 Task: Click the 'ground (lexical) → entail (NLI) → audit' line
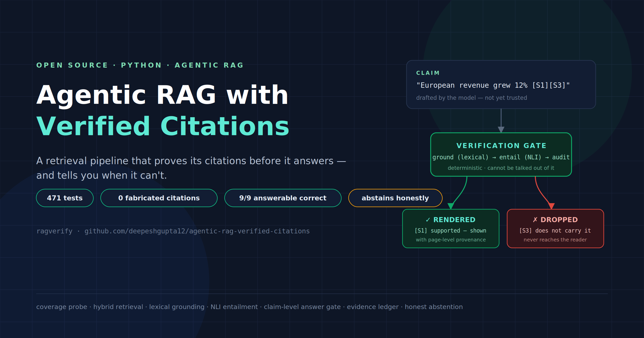pyautogui.click(x=501, y=157)
